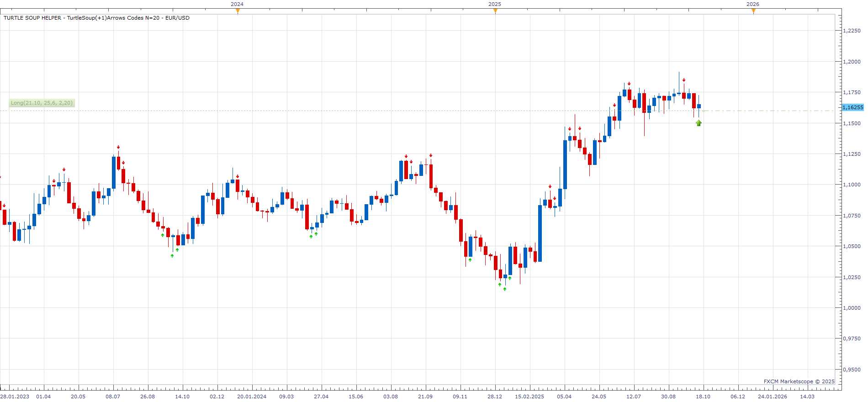Click the 0,9500 price axis label
868x402 pixels.
click(852, 370)
